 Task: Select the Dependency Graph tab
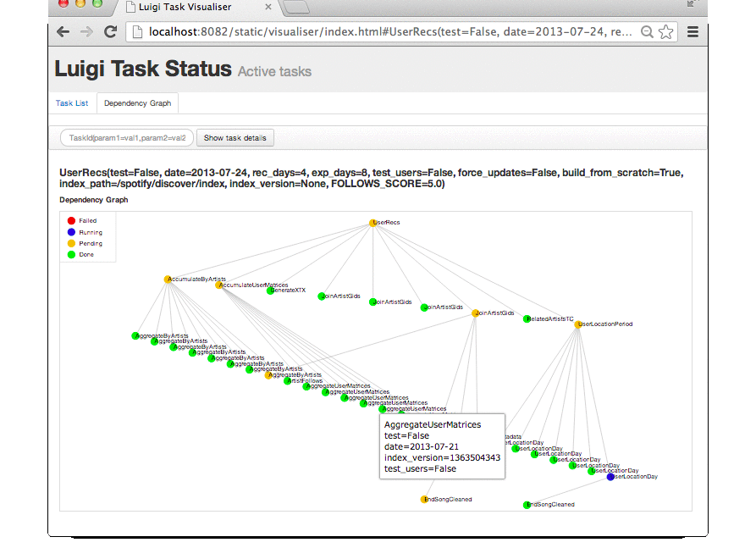point(137,103)
